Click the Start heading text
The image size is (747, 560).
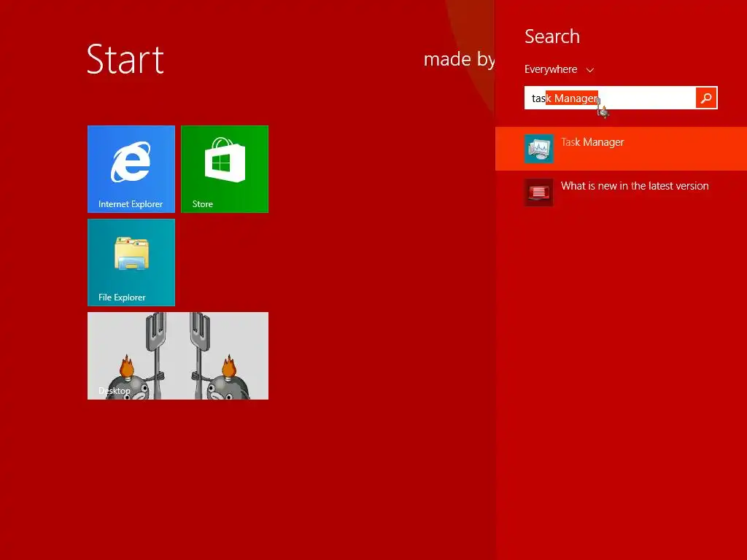125,60
